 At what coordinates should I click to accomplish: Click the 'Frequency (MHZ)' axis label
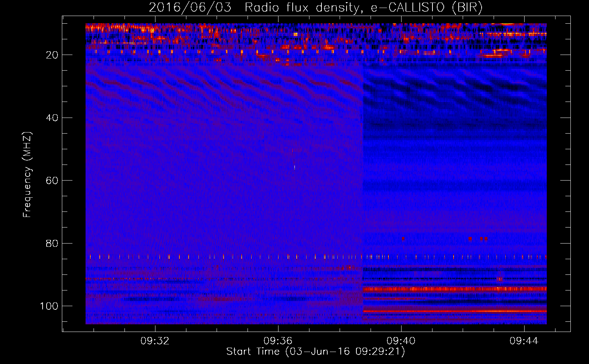(27, 175)
